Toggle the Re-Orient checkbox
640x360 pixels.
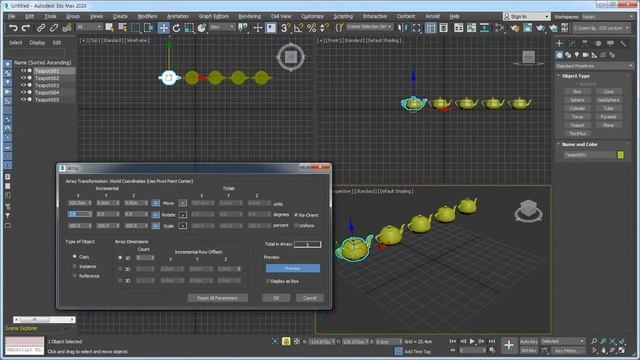[x=296, y=215]
